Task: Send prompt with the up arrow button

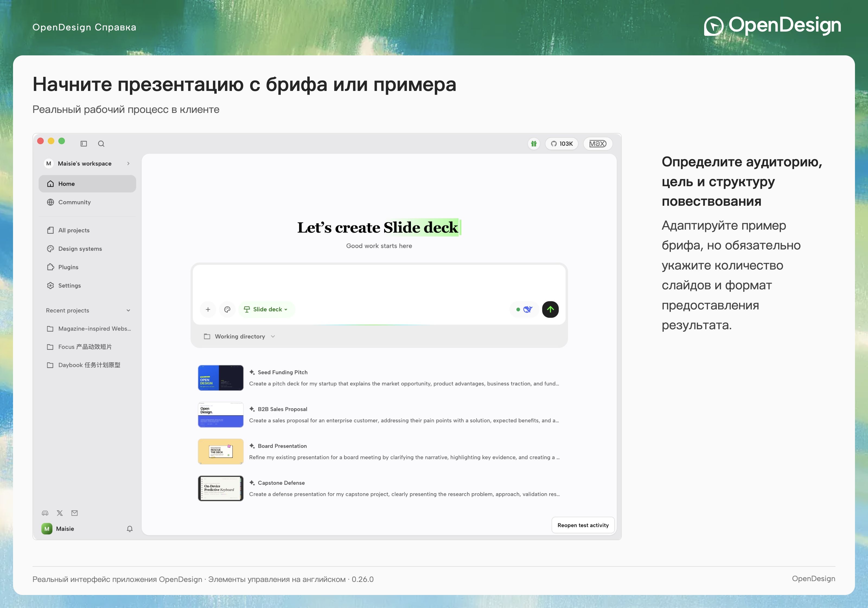Action: click(x=550, y=309)
